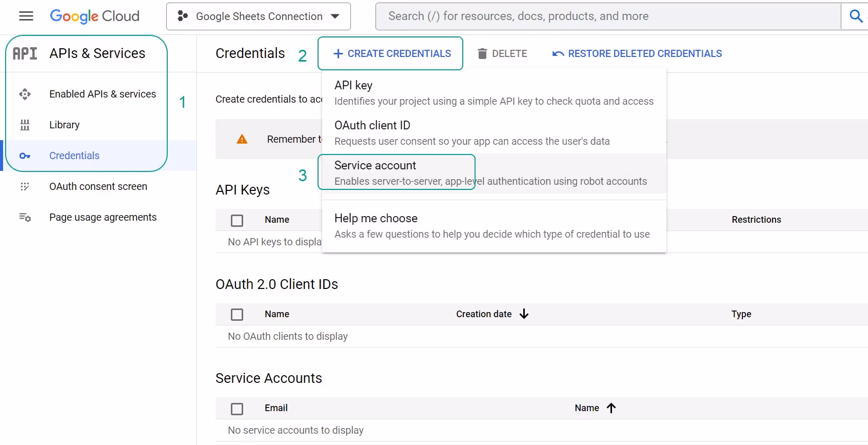Click the search magnifier icon
This screenshot has height=445, width=868.
coord(855,16)
